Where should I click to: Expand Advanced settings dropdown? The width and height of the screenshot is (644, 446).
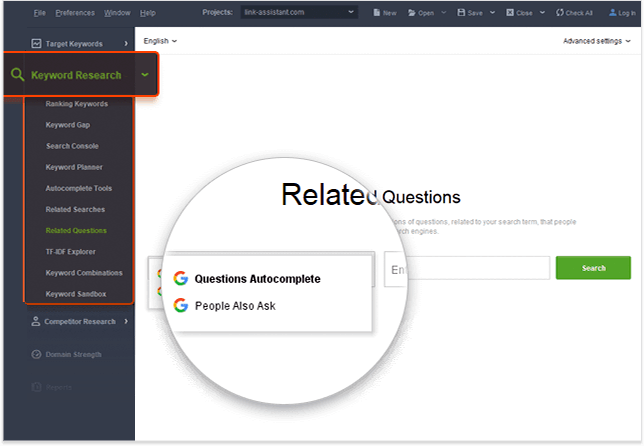[x=597, y=41]
